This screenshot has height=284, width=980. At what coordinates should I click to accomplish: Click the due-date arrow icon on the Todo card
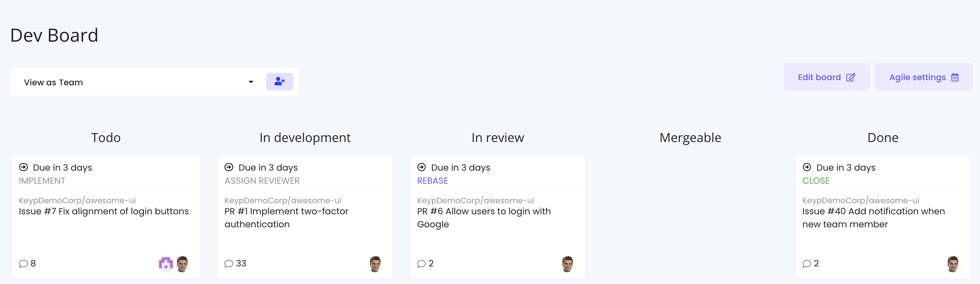(23, 167)
